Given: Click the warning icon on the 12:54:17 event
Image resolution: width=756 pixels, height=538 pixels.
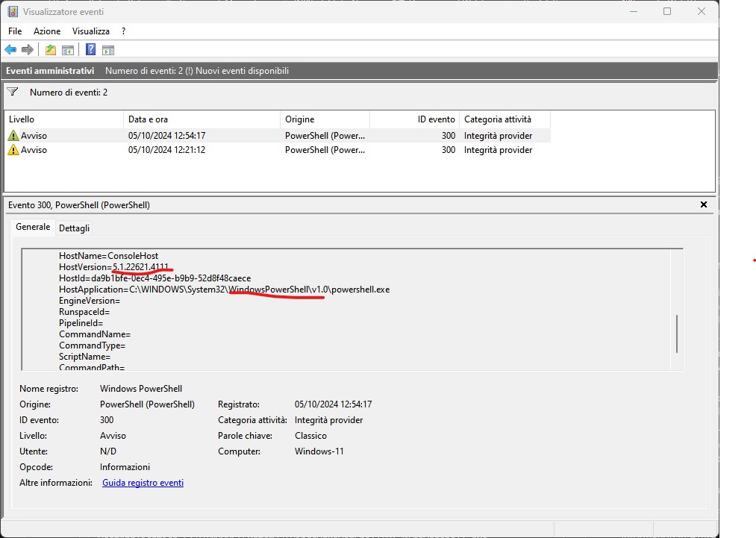Looking at the screenshot, I should (13, 135).
